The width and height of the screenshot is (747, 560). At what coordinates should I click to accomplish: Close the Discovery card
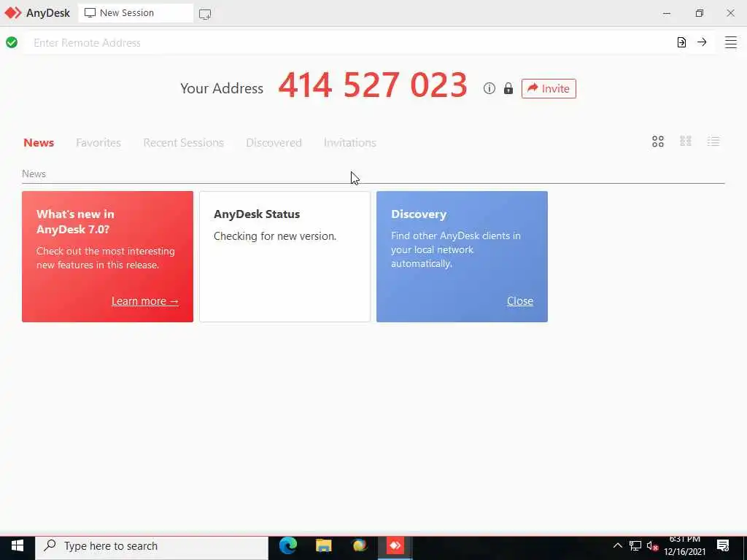coord(519,301)
